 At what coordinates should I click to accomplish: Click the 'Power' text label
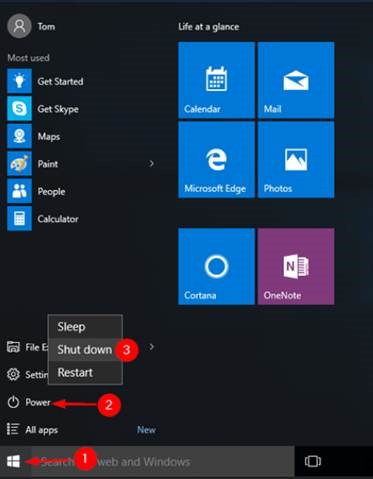click(38, 402)
